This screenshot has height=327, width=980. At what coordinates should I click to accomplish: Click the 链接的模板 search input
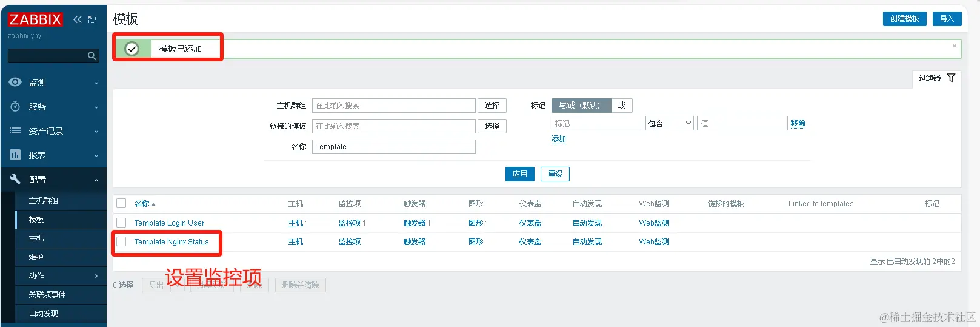pos(394,126)
